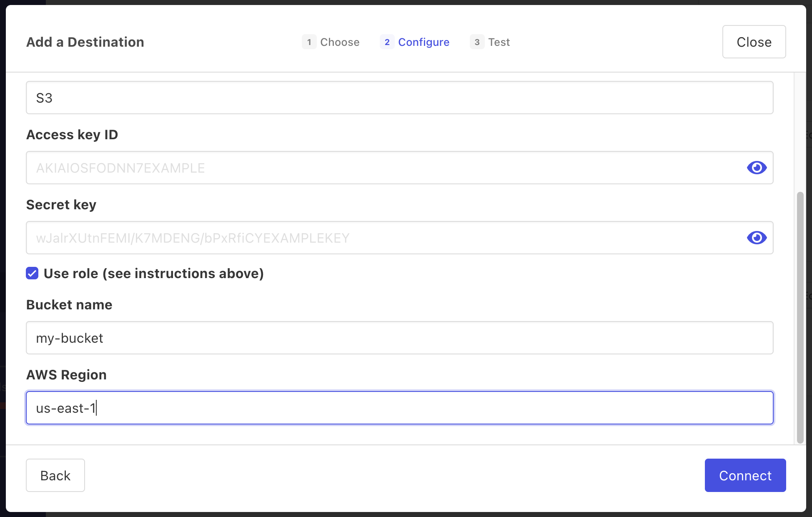
Task: Click the AWS Region input us-east-1
Action: (x=399, y=408)
